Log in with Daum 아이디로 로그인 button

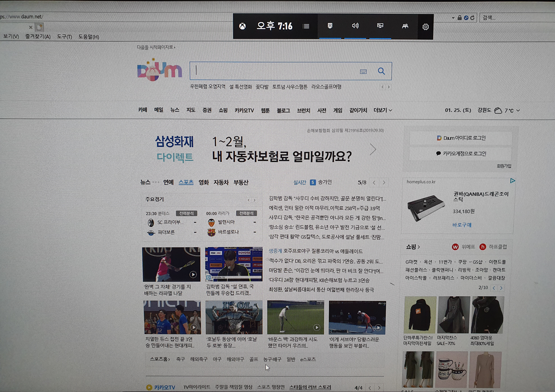(461, 138)
